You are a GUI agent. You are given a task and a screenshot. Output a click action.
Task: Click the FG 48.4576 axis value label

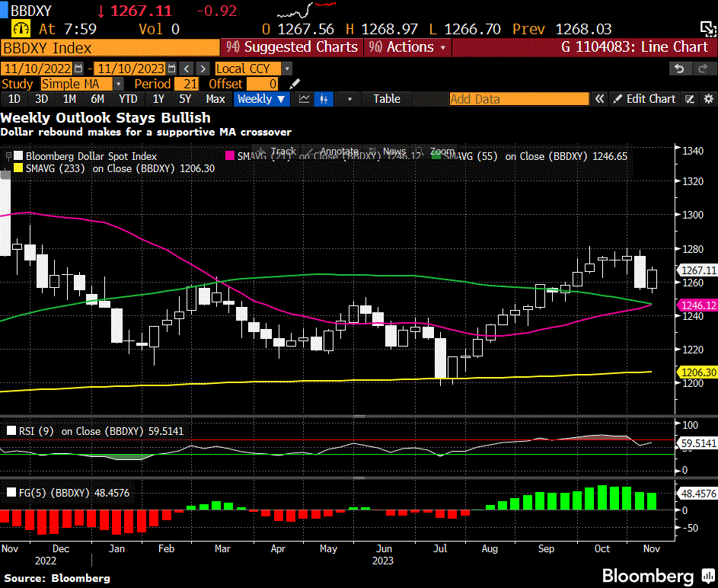pyautogui.click(x=698, y=494)
